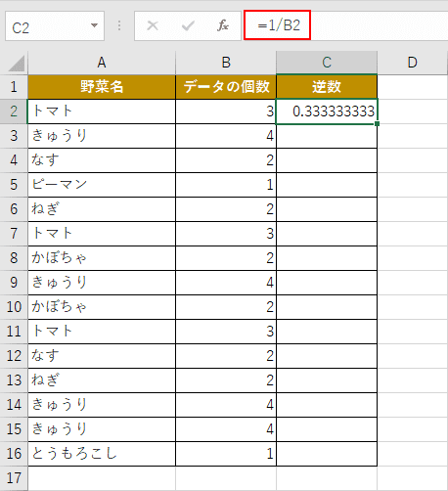Select the かぼちゃ cell in row 10
The image size is (448, 491).
102,307
